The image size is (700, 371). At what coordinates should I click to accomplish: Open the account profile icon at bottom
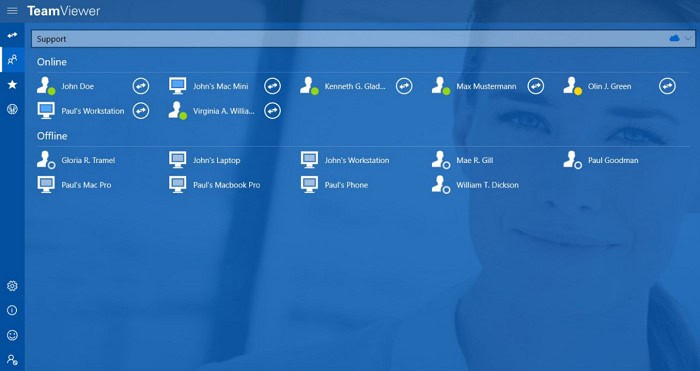(12, 360)
